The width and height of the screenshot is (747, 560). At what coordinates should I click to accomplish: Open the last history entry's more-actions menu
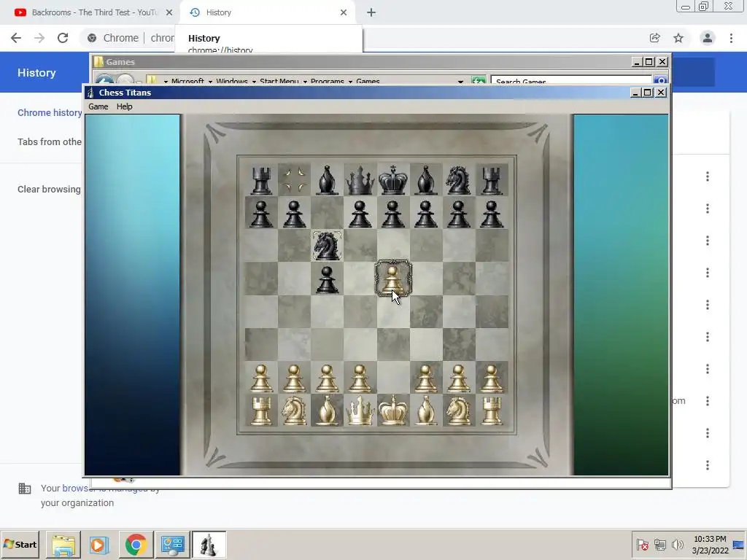pos(708,465)
